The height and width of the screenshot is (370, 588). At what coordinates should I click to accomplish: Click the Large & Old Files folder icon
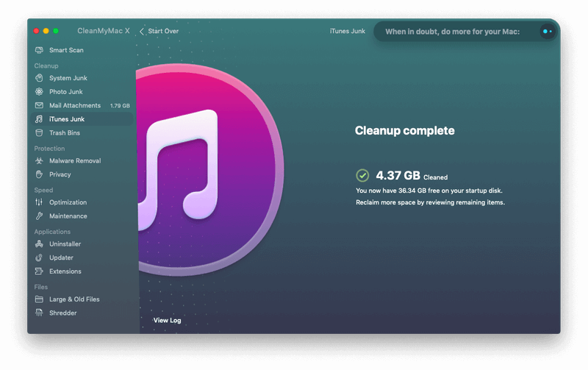[39, 299]
